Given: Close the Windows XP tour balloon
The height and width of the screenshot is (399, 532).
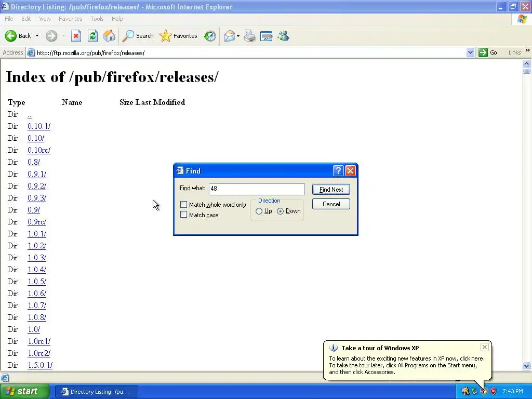Looking at the screenshot, I should point(485,347).
